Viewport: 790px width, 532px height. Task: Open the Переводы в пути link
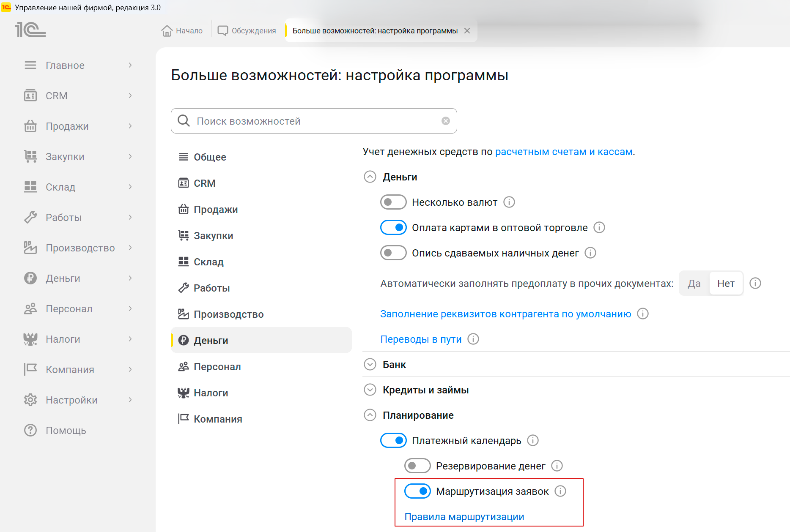[x=421, y=339]
